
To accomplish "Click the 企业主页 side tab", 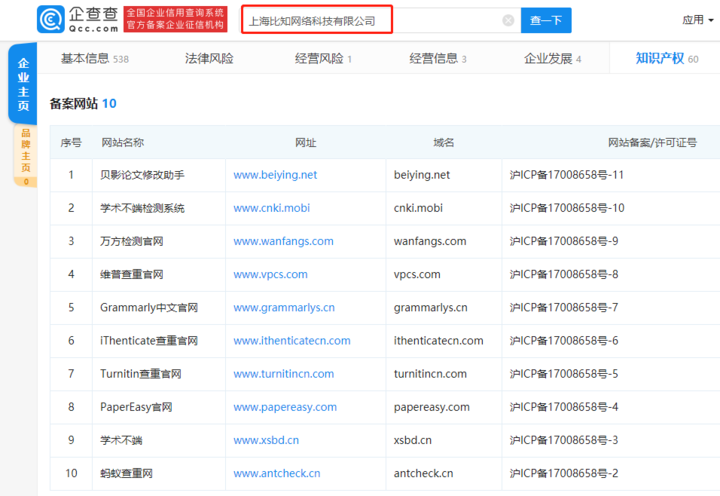I will [x=23, y=84].
